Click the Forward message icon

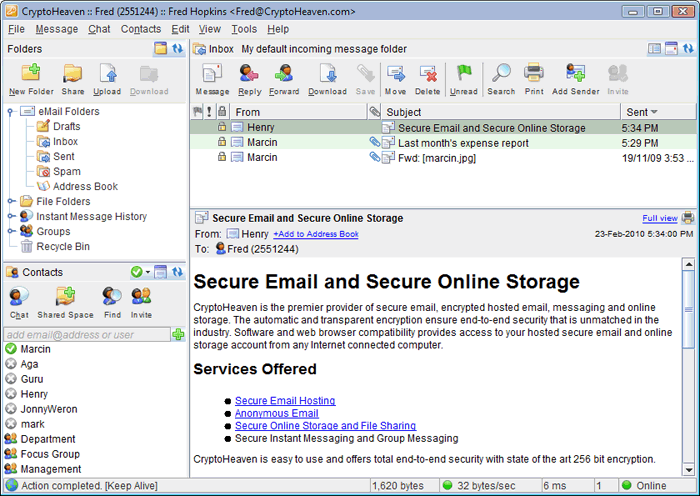(284, 74)
